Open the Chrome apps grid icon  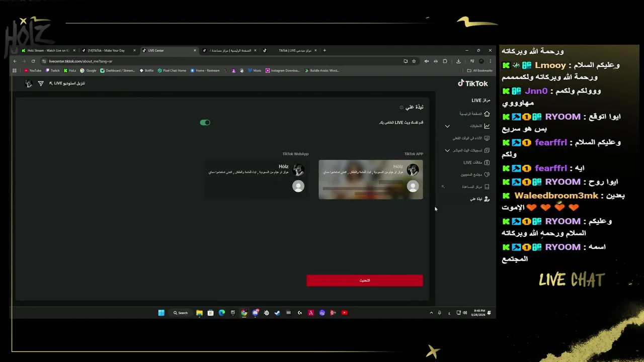[x=15, y=70]
